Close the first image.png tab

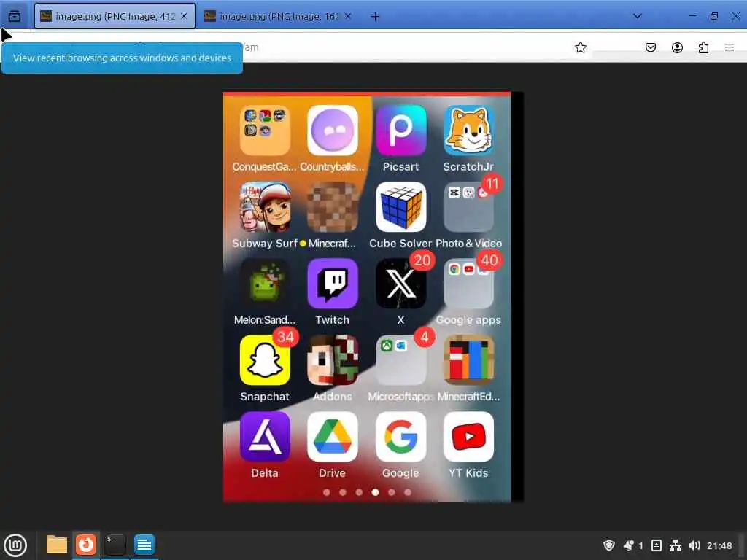click(x=184, y=16)
